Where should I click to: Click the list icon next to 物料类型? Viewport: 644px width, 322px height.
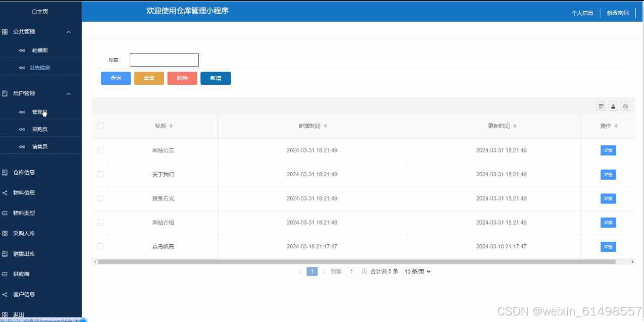5,213
